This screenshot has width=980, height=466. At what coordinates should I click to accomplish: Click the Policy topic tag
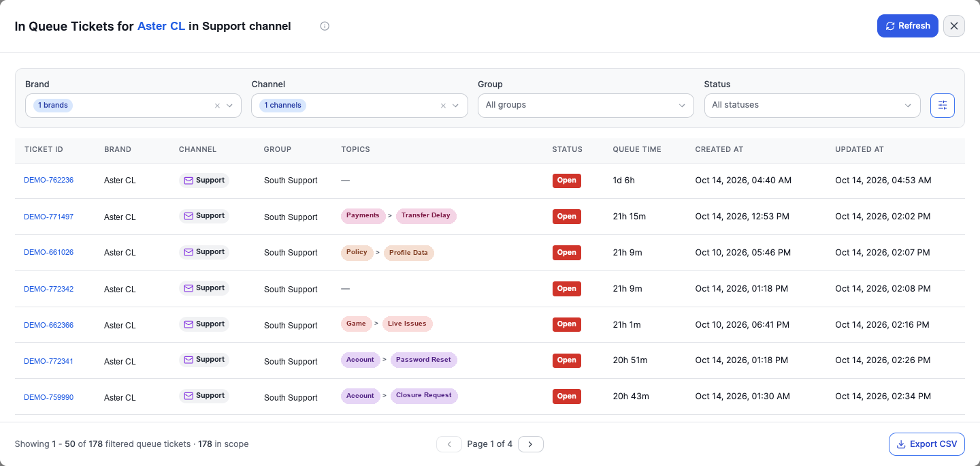coord(357,252)
